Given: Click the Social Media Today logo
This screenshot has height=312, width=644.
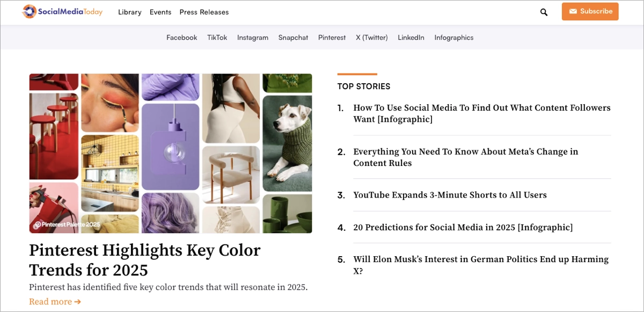Looking at the screenshot, I should tap(62, 11).
